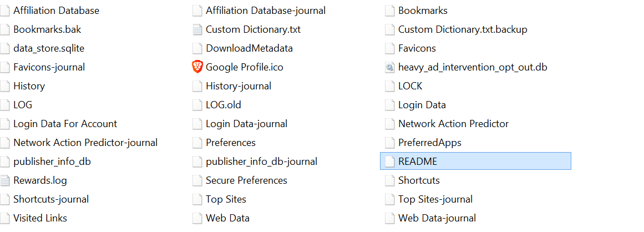Select the Login Data For Account file
644x232 pixels.
pos(65,124)
